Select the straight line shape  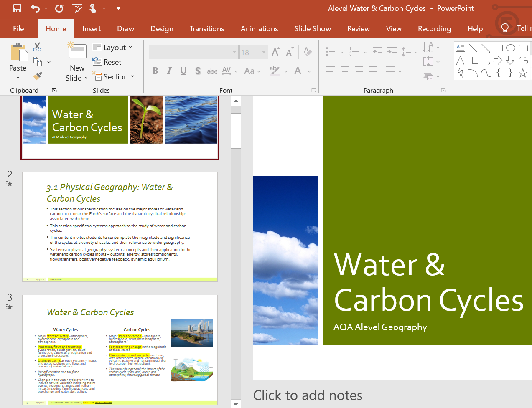tap(473, 48)
